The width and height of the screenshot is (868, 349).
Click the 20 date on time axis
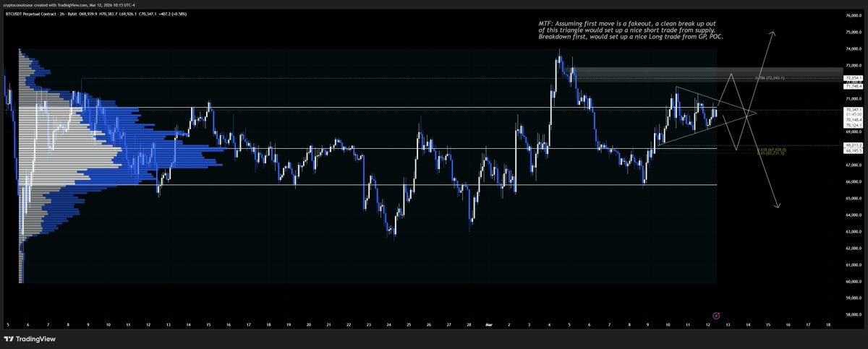click(x=309, y=325)
